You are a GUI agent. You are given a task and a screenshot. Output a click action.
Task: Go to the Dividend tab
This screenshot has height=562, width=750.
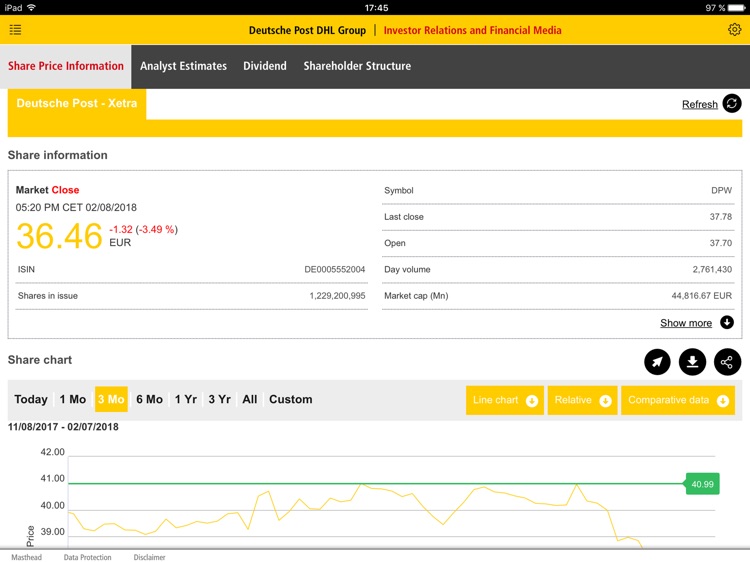click(x=265, y=66)
